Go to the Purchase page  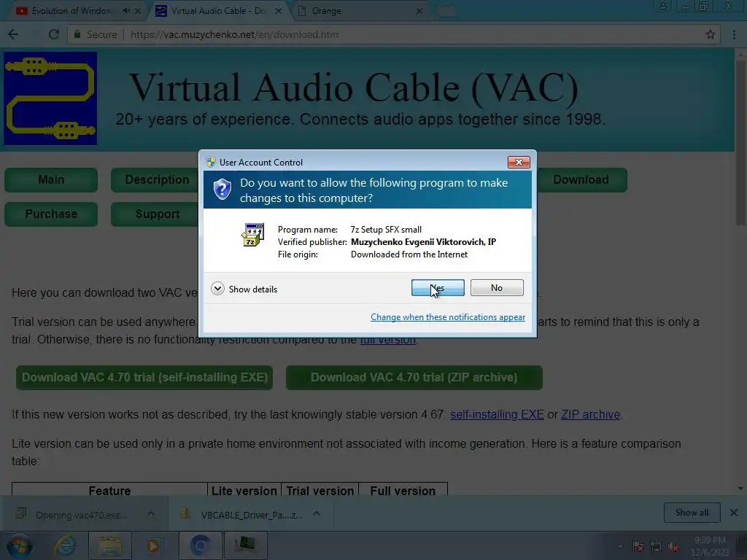click(x=51, y=214)
